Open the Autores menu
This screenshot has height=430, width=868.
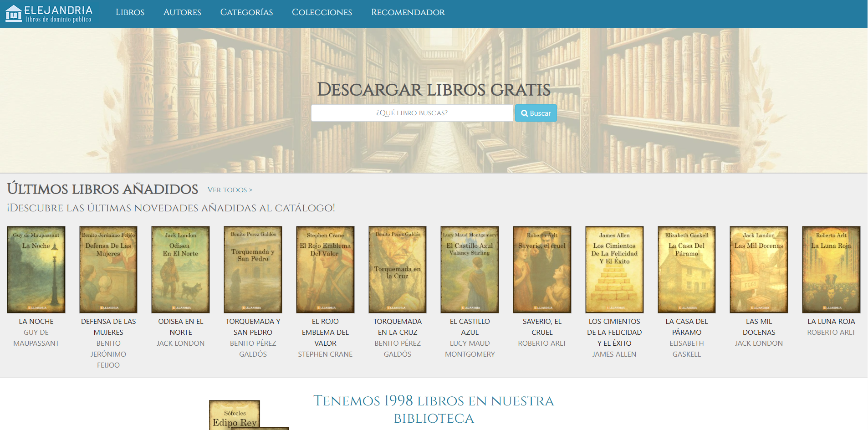coord(182,12)
